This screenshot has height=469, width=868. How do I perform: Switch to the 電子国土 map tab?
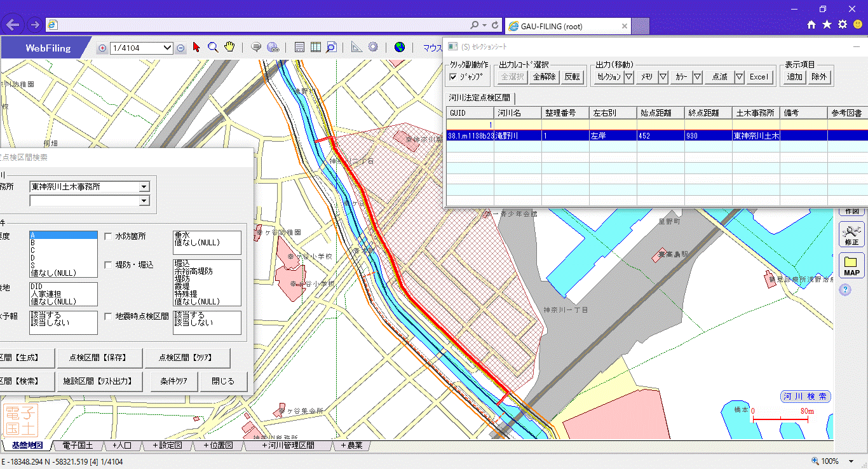point(78,445)
